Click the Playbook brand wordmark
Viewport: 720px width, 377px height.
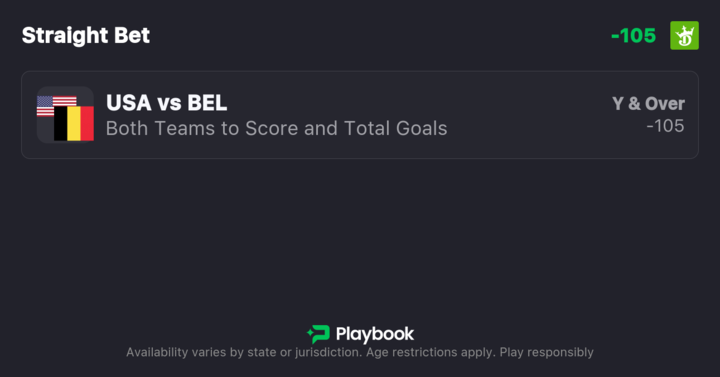point(375,334)
